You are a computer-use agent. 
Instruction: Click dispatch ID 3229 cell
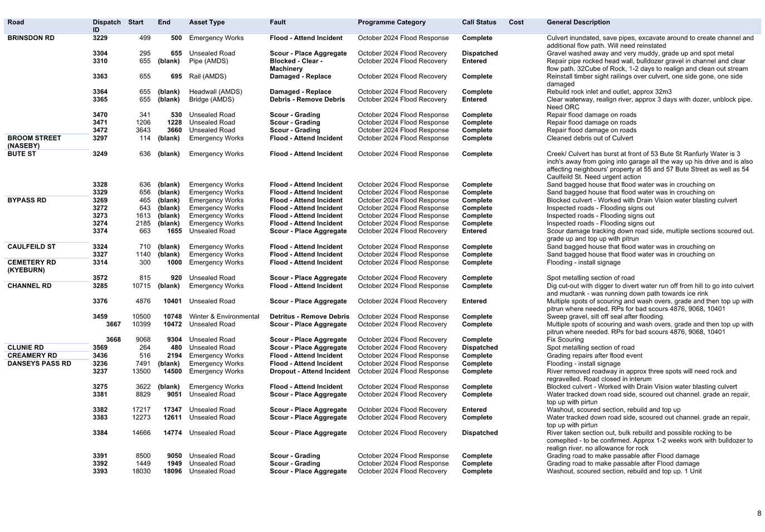[x=100, y=37]
